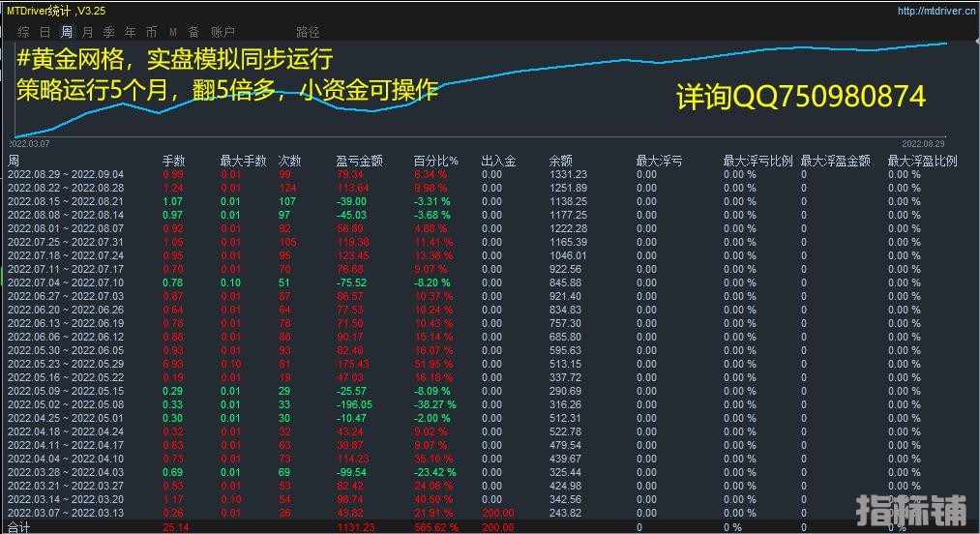The height and width of the screenshot is (534, 980).
Task: Click balance value 243.82
Action: pos(566,513)
